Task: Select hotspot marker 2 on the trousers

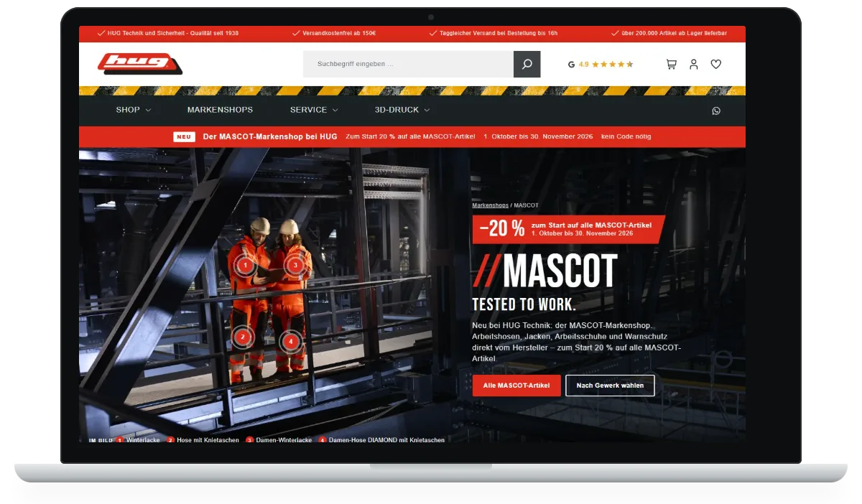Action: pyautogui.click(x=243, y=336)
